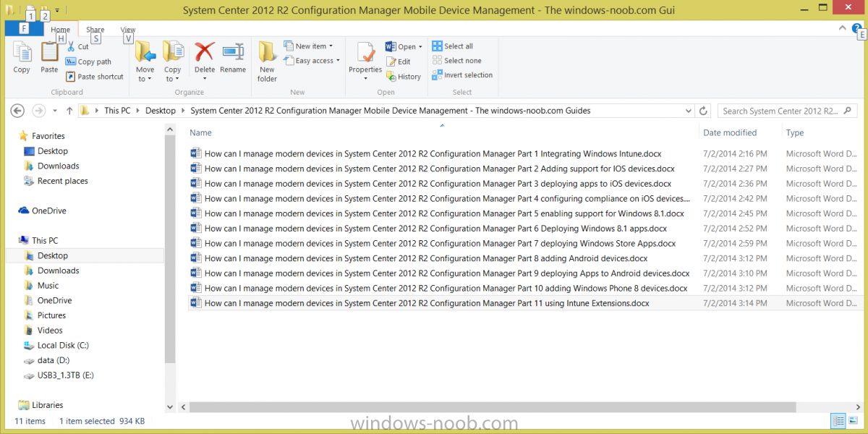Expand address bar history dropdown
The width and height of the screenshot is (868, 434).
688,111
